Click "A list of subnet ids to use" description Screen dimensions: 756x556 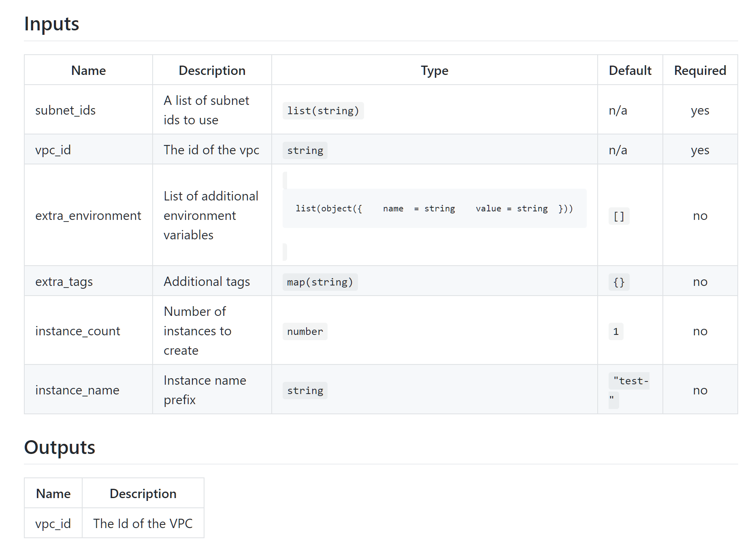(x=206, y=110)
